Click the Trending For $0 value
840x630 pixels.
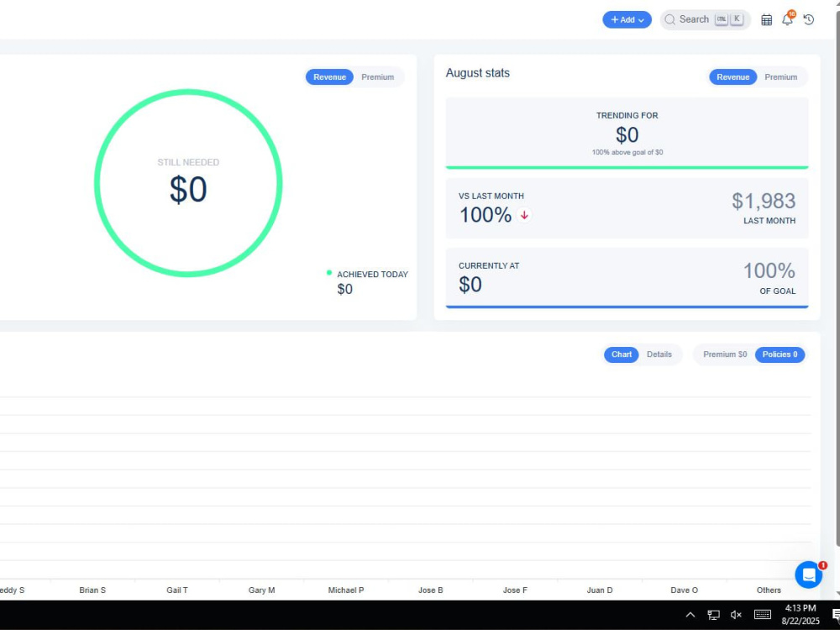click(627, 135)
